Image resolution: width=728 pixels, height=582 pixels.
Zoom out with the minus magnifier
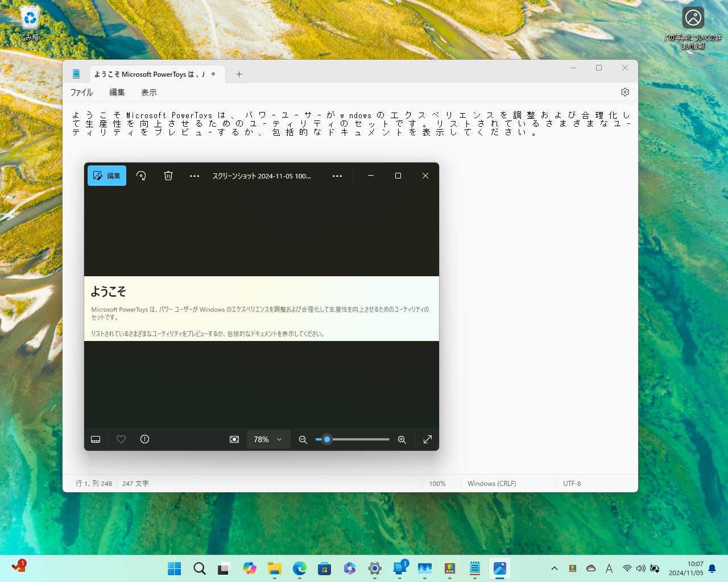[x=303, y=439]
